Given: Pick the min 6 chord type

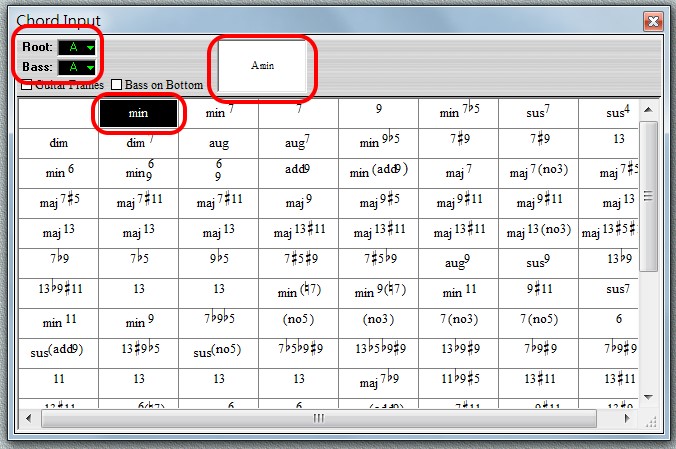Looking at the screenshot, I should (59, 173).
